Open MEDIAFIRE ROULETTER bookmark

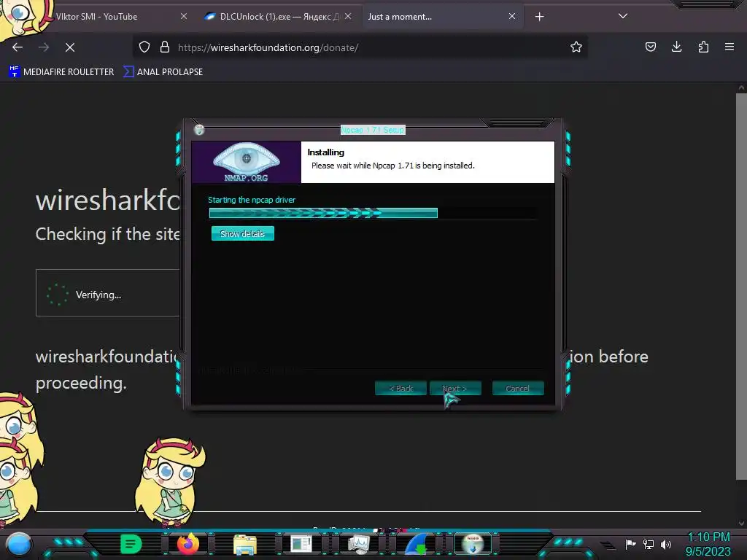[x=61, y=72]
